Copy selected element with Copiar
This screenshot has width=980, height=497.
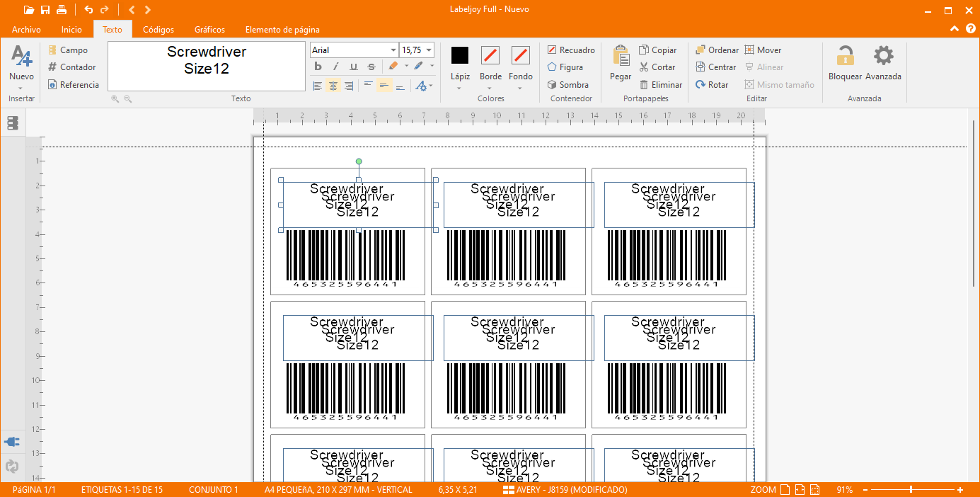click(x=658, y=50)
